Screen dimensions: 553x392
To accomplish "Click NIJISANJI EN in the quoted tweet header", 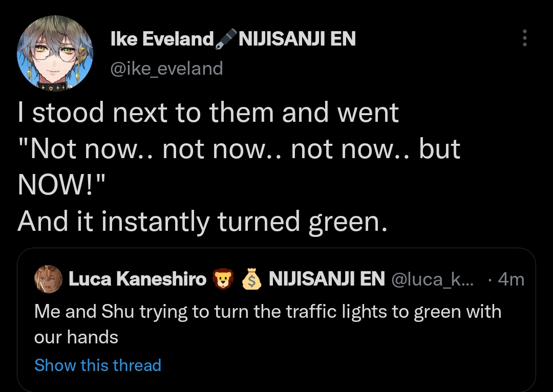I will [x=327, y=279].
